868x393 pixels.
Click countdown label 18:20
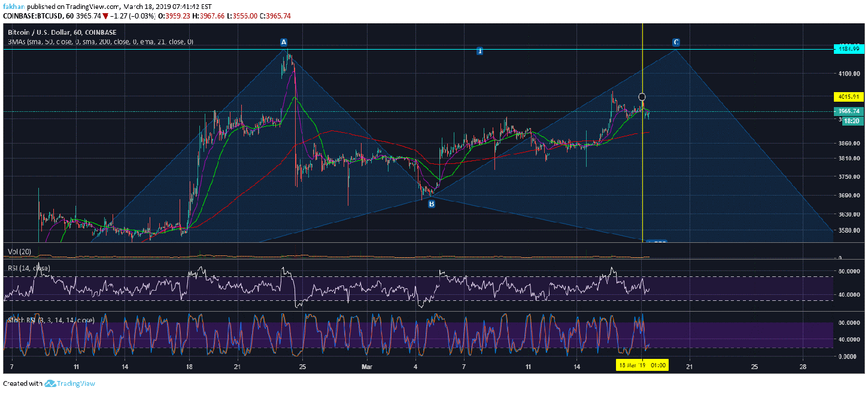(x=852, y=121)
